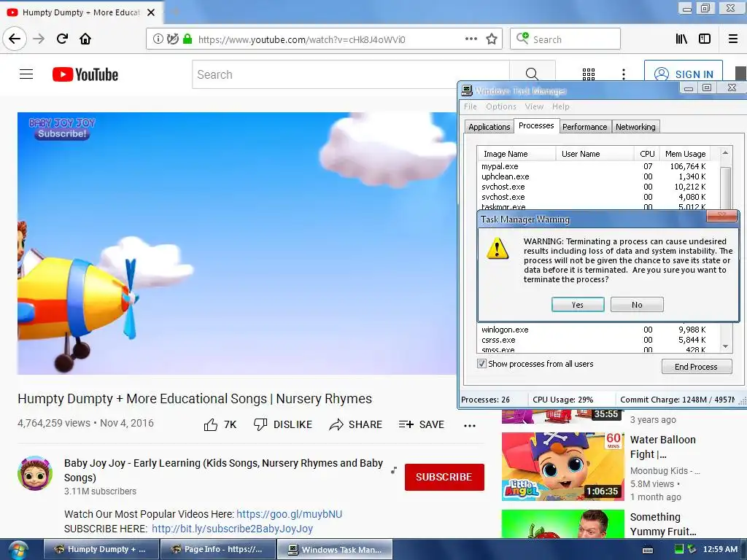Switch to the Performance tab
Image resolution: width=747 pixels, height=560 pixels.
point(584,127)
